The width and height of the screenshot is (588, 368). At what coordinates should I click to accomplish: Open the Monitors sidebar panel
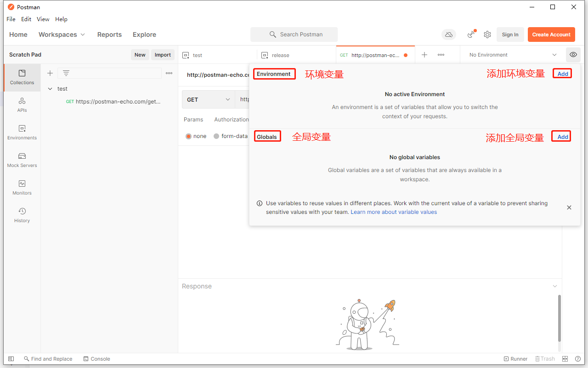[x=22, y=188]
